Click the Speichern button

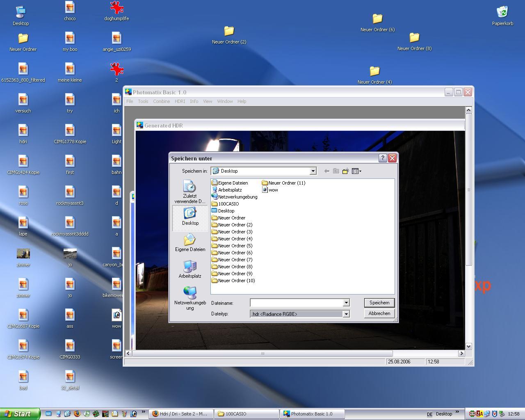coord(379,303)
